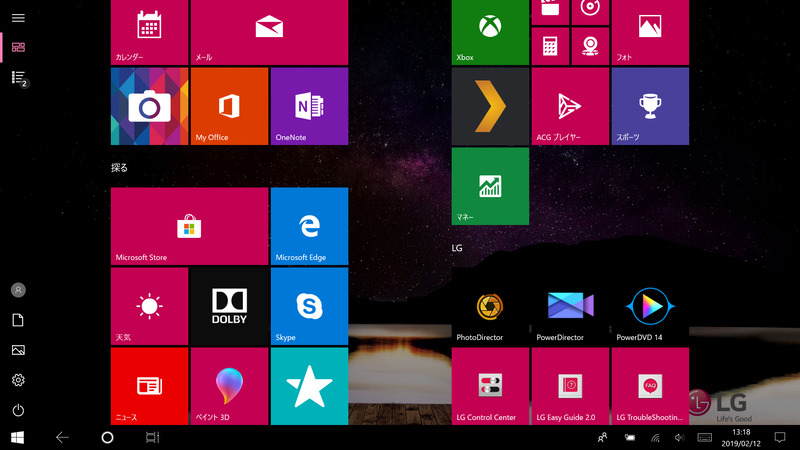Open the weather (天気) tile

pos(149,306)
